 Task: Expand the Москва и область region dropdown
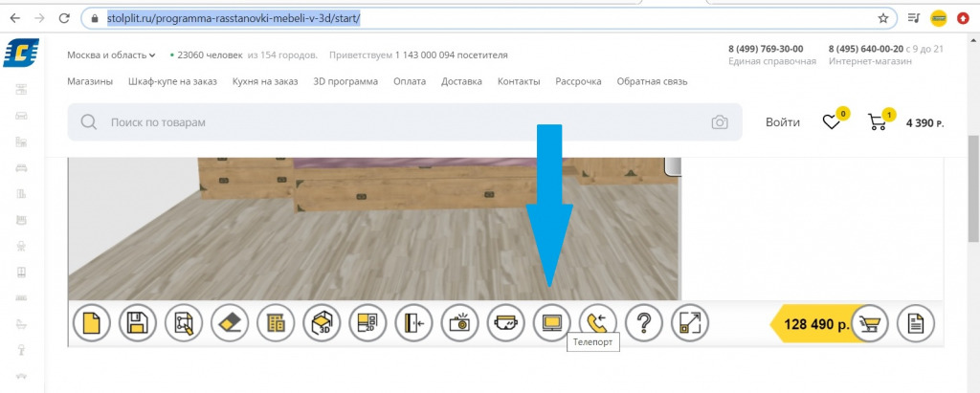(111, 55)
